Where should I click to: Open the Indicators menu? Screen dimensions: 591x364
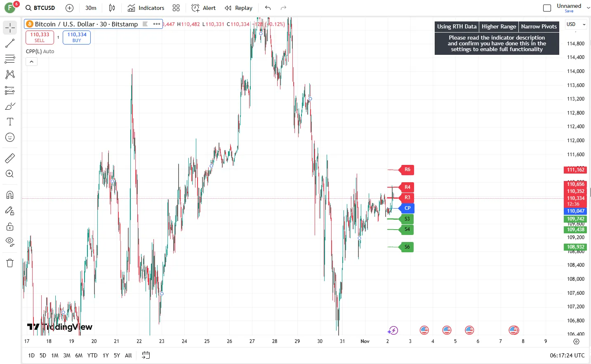coord(146,8)
